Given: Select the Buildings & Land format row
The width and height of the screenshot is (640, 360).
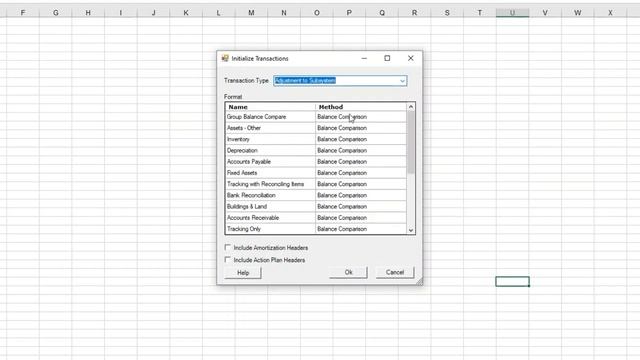Looking at the screenshot, I should click(x=316, y=207).
